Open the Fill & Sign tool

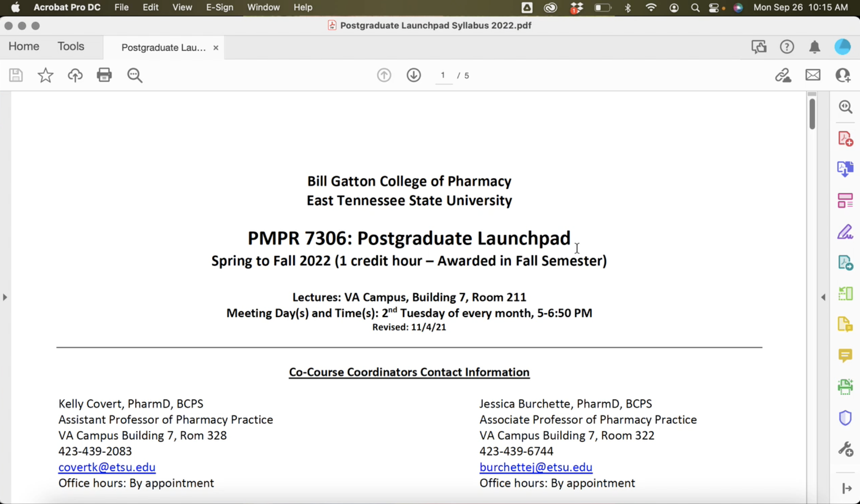point(845,232)
